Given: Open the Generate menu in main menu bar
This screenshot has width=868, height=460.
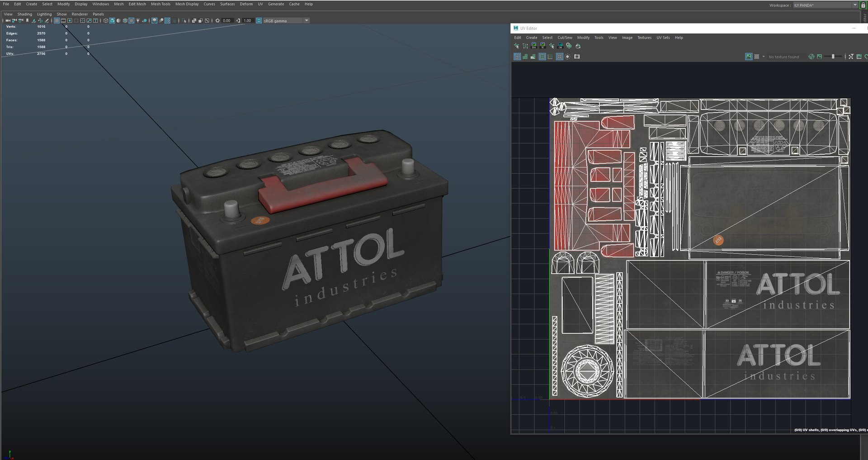Looking at the screenshot, I should click(x=276, y=4).
